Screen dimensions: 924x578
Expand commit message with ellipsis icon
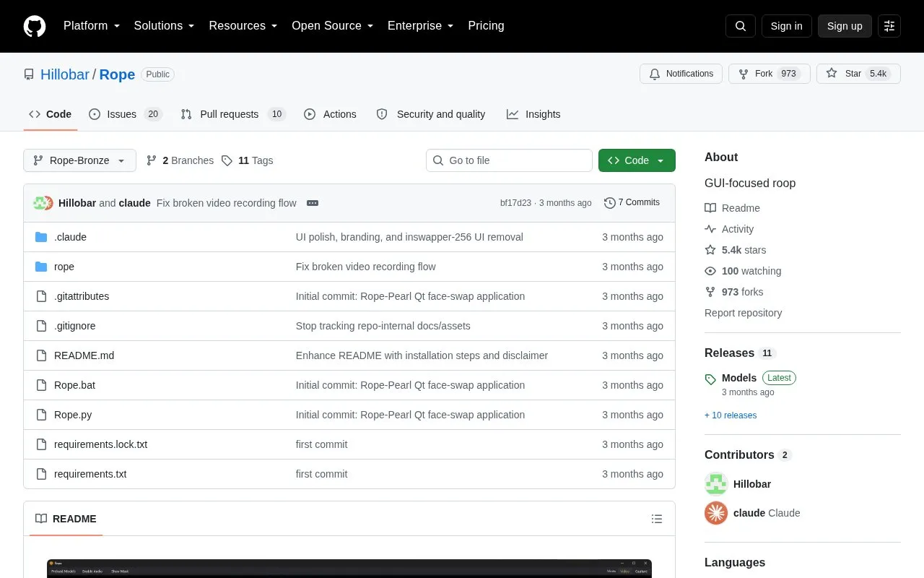[313, 203]
